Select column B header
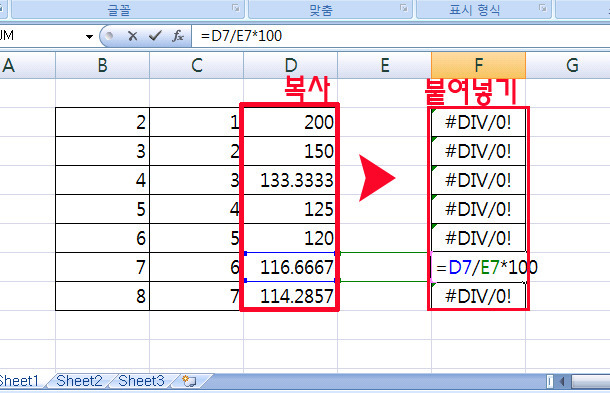 102,65
